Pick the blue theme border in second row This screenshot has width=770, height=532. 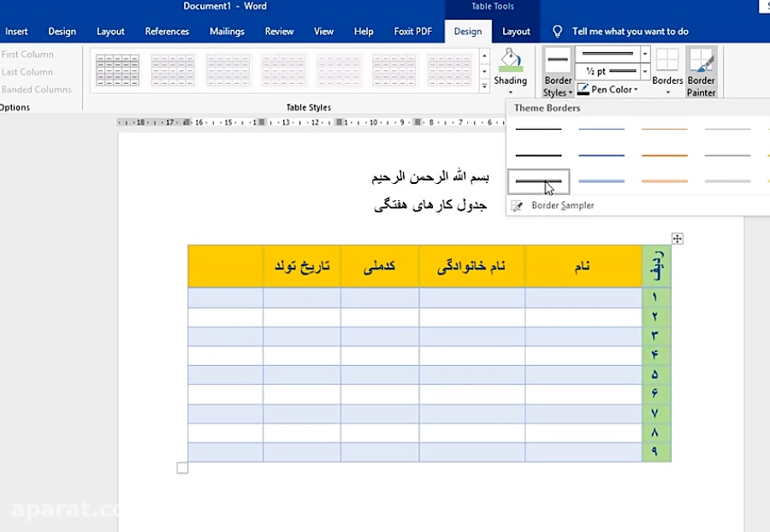[x=601, y=156]
